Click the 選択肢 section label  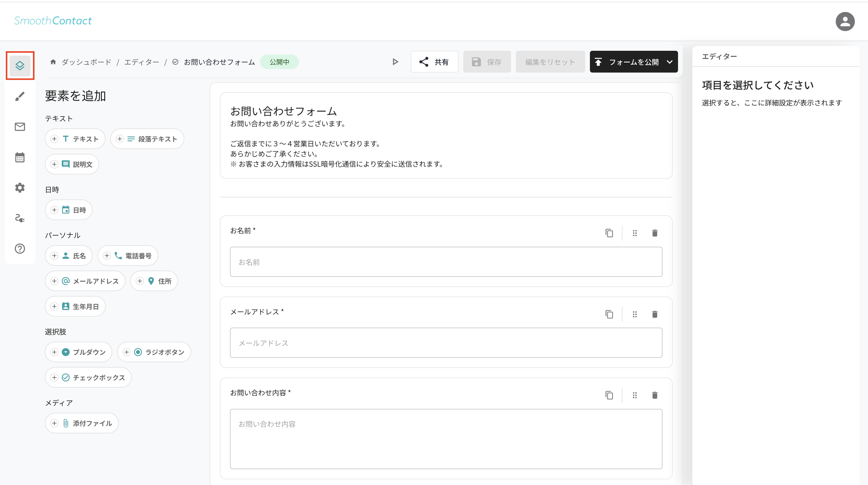point(56,332)
